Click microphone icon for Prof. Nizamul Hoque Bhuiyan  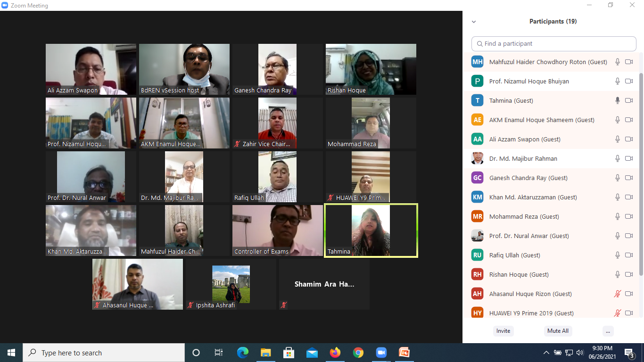pyautogui.click(x=617, y=81)
